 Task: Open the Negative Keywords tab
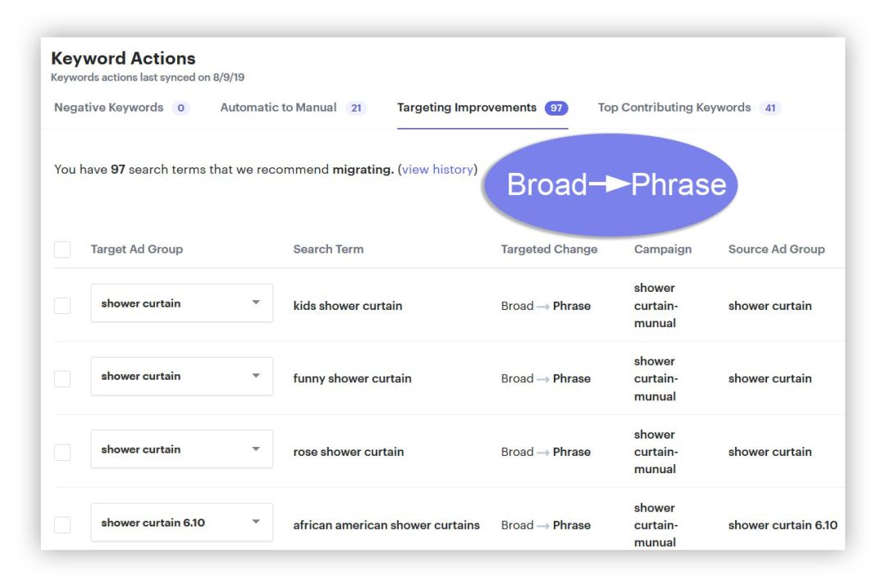[x=121, y=108]
